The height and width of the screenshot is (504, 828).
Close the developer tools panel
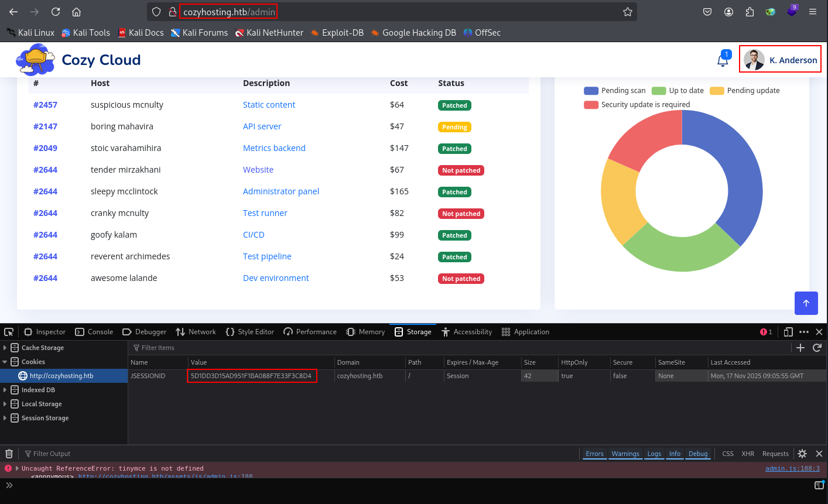pos(819,332)
